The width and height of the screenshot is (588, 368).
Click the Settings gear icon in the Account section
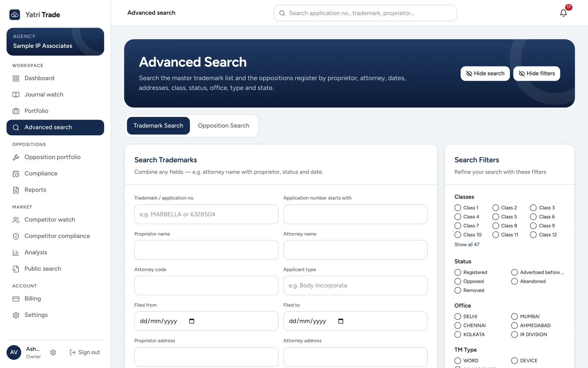point(16,315)
